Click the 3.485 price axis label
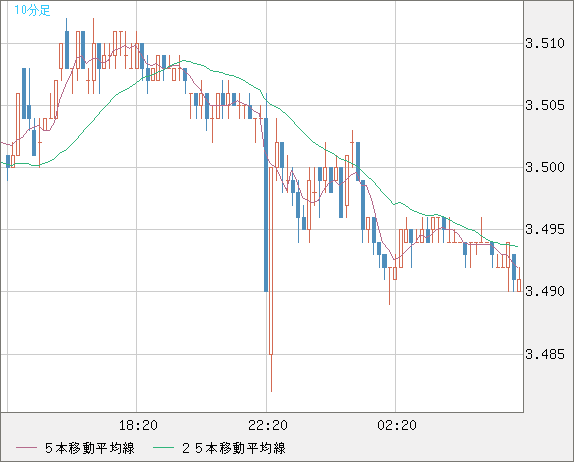The width and height of the screenshot is (574, 462). (545, 354)
